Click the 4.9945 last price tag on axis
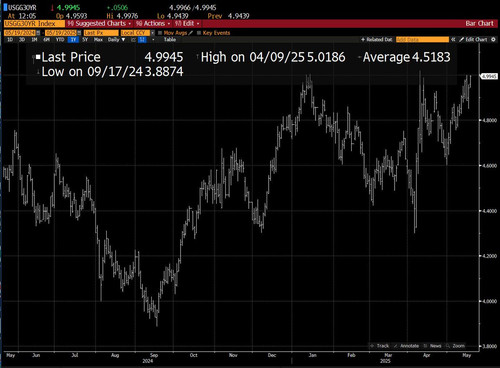The image size is (500, 368). (x=489, y=76)
